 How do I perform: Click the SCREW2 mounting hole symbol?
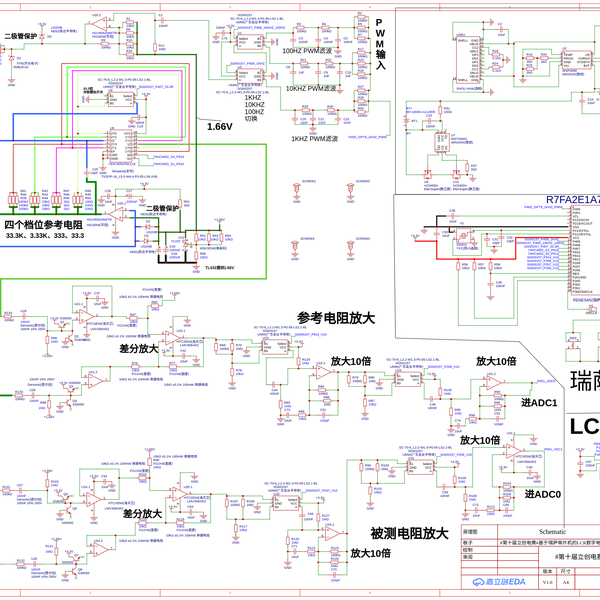351,189
